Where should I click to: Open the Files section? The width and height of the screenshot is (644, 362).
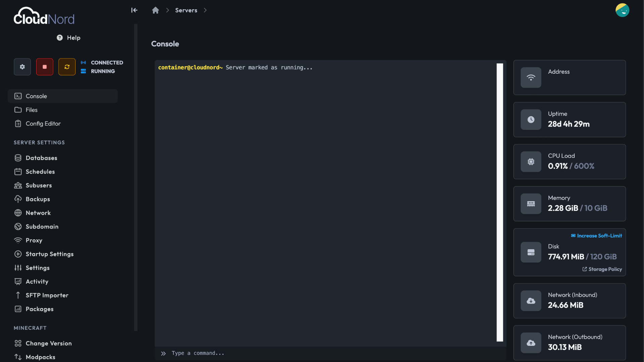[x=32, y=110]
